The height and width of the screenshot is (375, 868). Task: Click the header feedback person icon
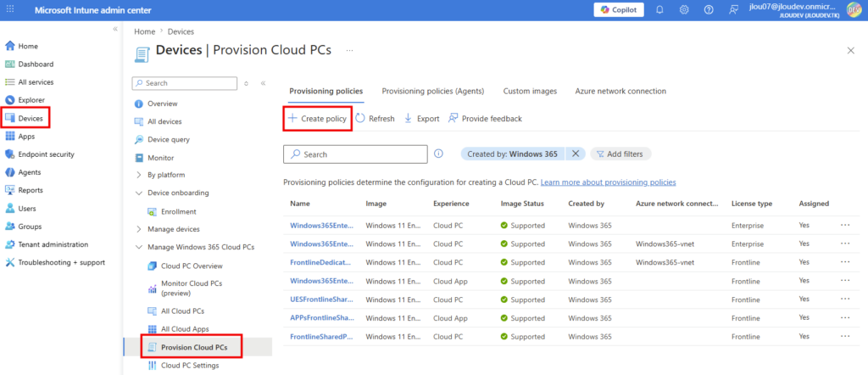[x=733, y=10]
